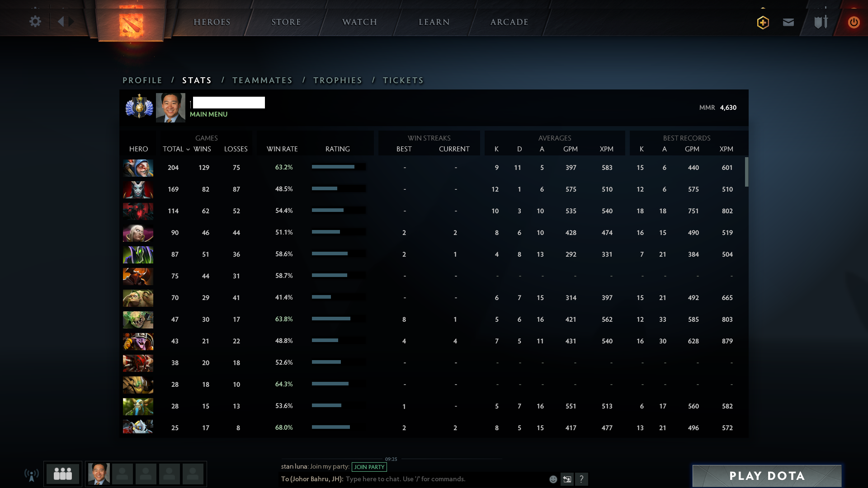Click the red power quit icon
The width and height of the screenshot is (868, 488).
pyautogui.click(x=854, y=22)
